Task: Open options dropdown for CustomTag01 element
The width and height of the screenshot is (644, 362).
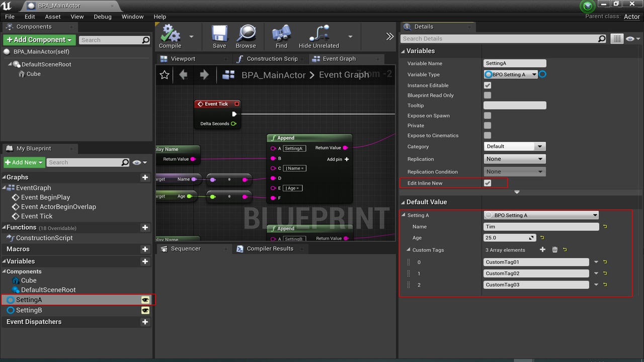Action: tap(596, 262)
